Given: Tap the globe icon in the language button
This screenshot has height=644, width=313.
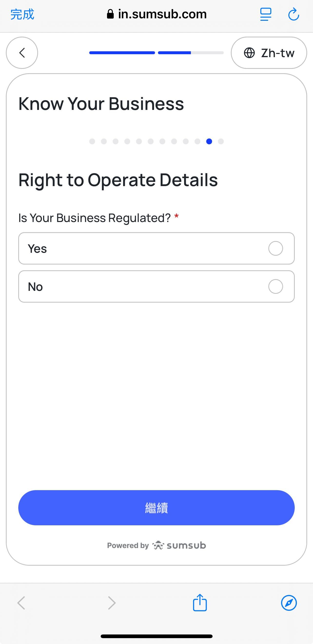Looking at the screenshot, I should pos(249,53).
